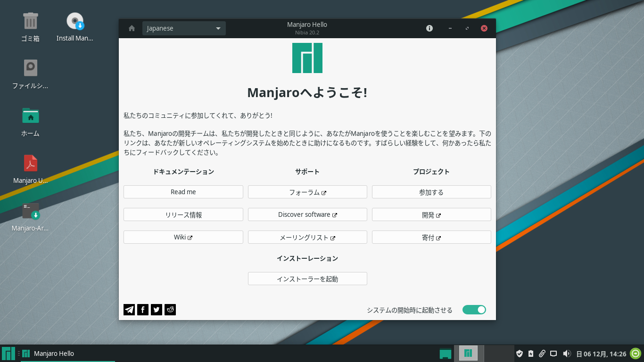Open the フォーラム forum button

307,192
